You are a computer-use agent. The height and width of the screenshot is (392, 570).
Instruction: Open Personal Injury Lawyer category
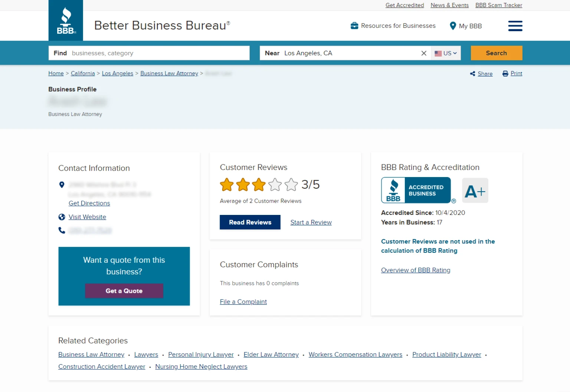(201, 355)
